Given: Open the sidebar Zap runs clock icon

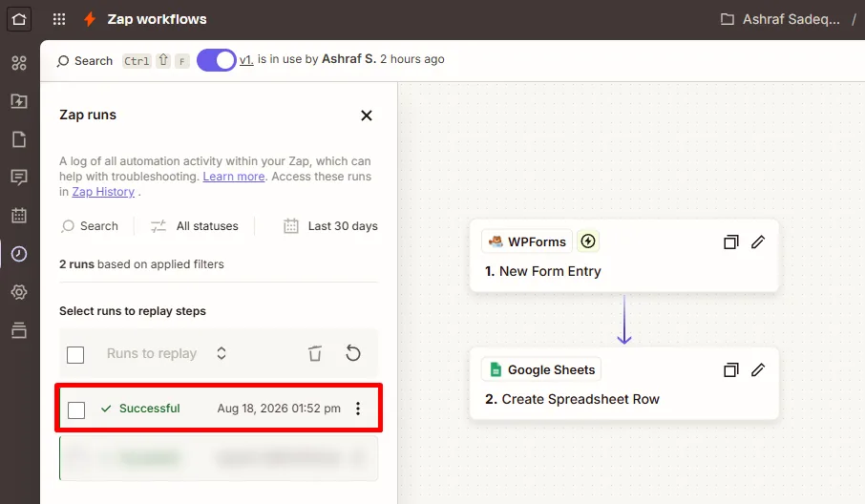Looking at the screenshot, I should (19, 254).
